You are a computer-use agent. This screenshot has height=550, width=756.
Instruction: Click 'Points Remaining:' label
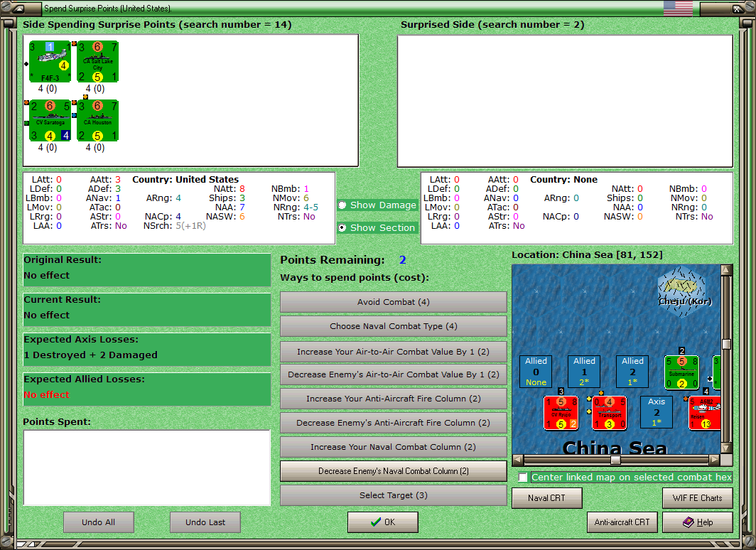pos(333,260)
